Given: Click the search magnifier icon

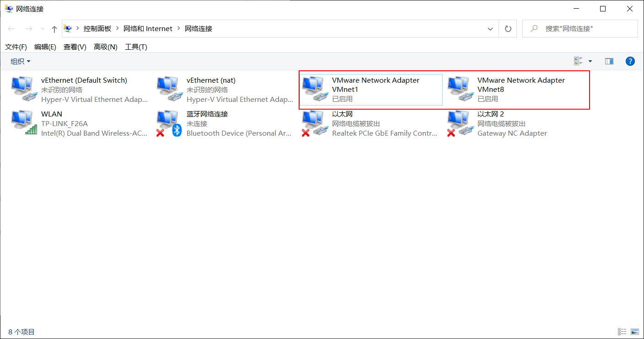Looking at the screenshot, I should tap(534, 29).
